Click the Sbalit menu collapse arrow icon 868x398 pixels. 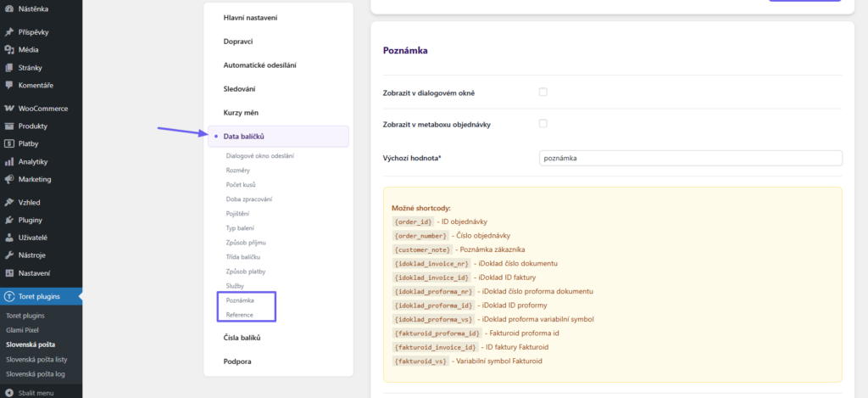click(x=8, y=393)
